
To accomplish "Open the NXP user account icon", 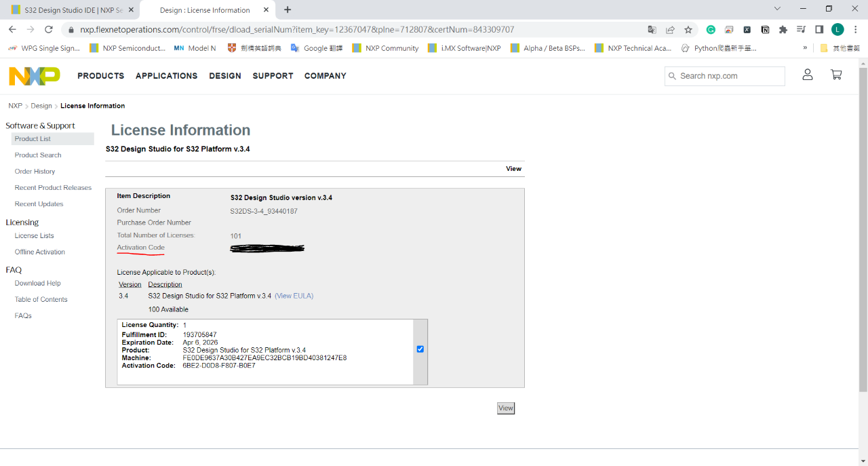I will (807, 75).
